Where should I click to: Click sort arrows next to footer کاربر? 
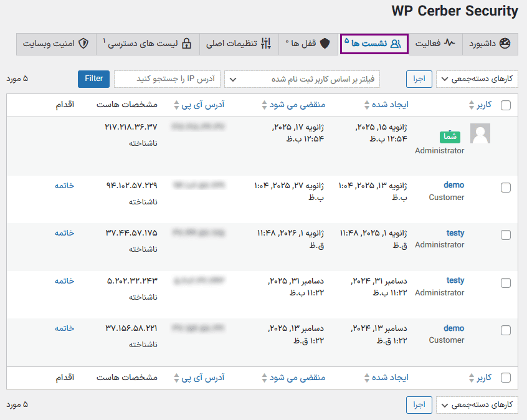click(x=472, y=378)
